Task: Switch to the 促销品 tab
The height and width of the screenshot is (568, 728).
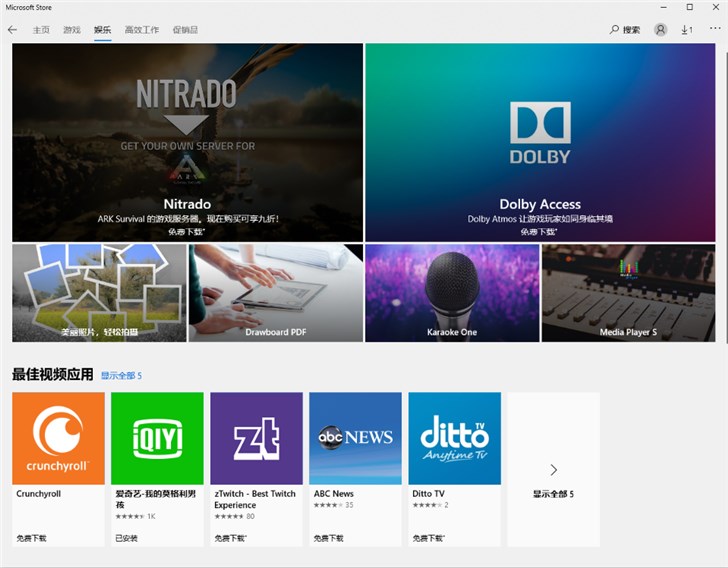Action: [185, 30]
